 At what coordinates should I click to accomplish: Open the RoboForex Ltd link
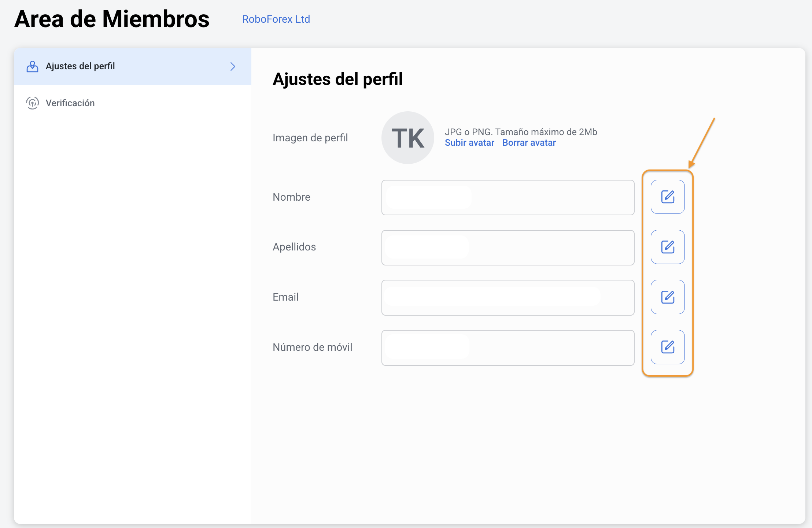point(276,19)
